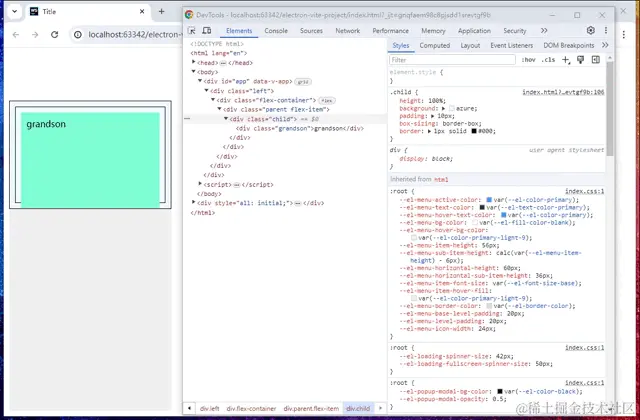Reload the page in the browser window
Image resolution: width=640 pixels, height=420 pixels.
point(54,35)
